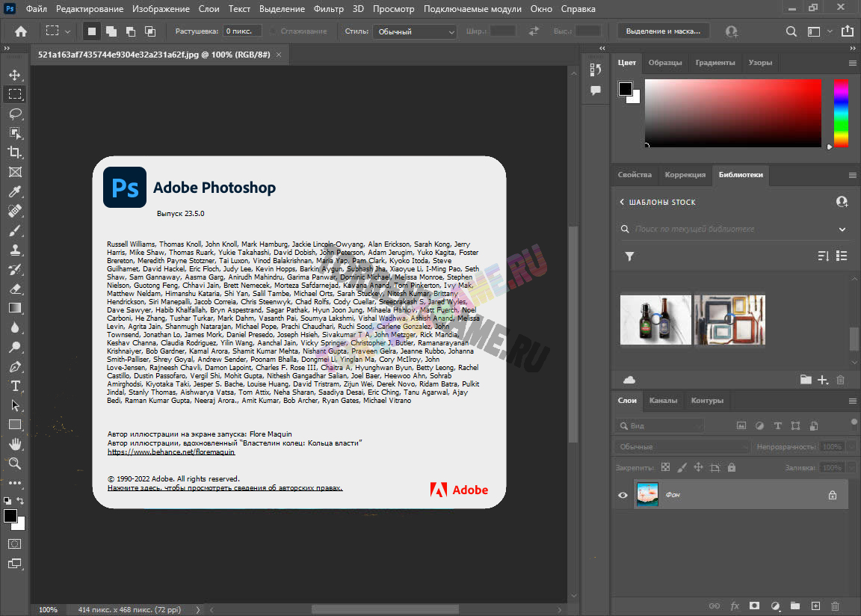The height and width of the screenshot is (616, 861).
Task: Open the Фильтр menu
Action: pyautogui.click(x=329, y=9)
